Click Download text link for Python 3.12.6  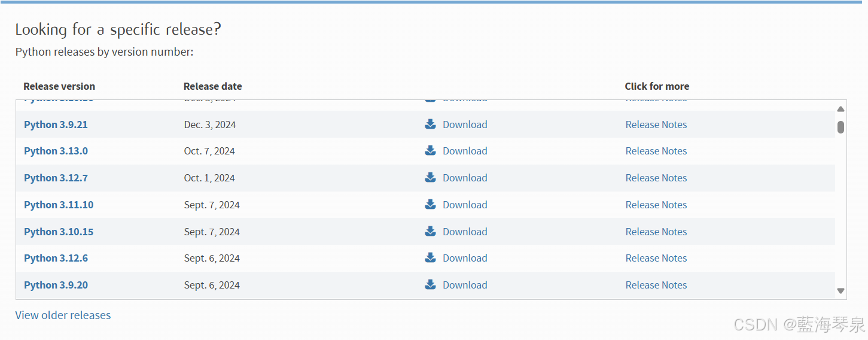(465, 258)
